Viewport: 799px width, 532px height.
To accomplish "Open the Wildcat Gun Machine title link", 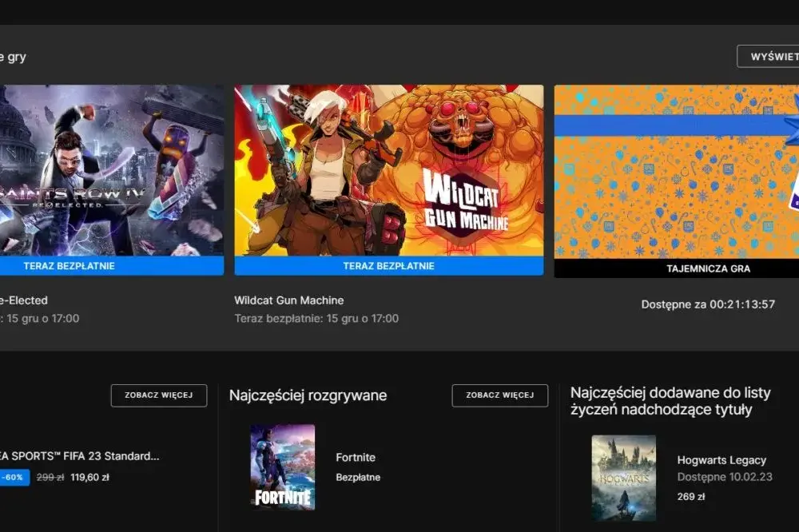I will [289, 300].
